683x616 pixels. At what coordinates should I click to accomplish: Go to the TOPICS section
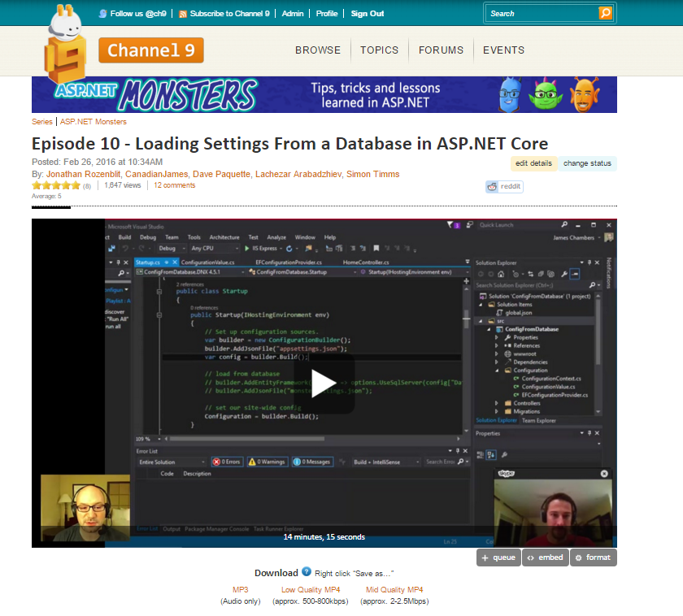(x=379, y=50)
